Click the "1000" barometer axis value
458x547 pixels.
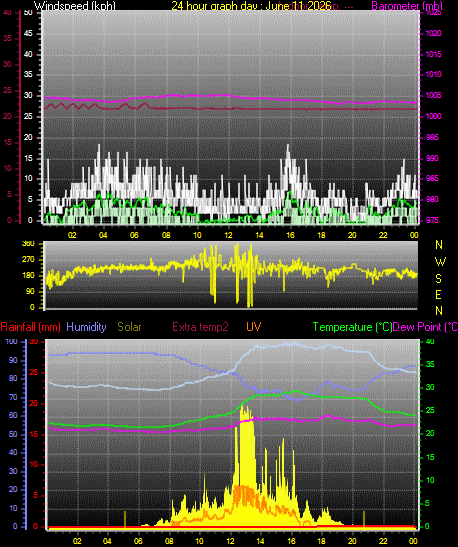pyautogui.click(x=434, y=116)
